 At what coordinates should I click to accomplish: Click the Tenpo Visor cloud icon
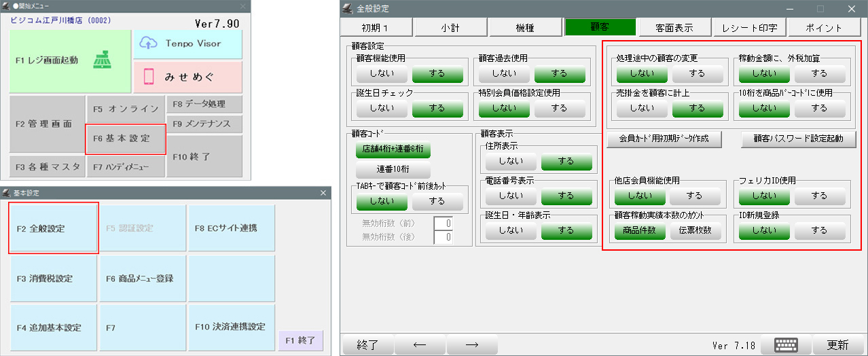(x=148, y=43)
